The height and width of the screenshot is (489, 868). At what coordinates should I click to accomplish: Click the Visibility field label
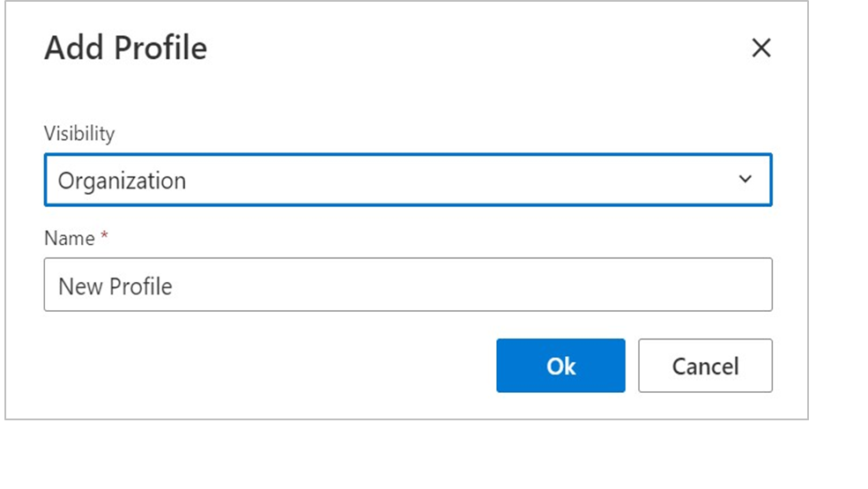(x=79, y=133)
